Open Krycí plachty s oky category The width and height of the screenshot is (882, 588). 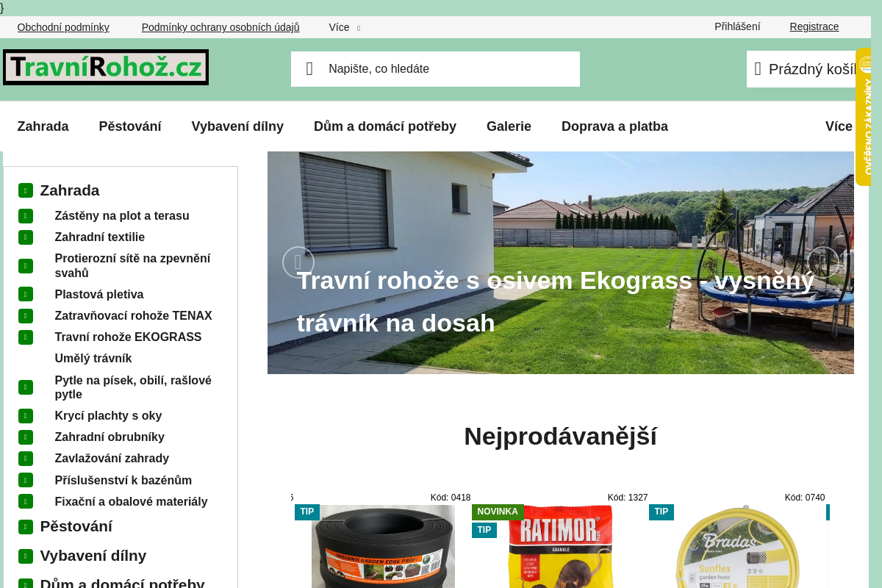[x=108, y=416]
